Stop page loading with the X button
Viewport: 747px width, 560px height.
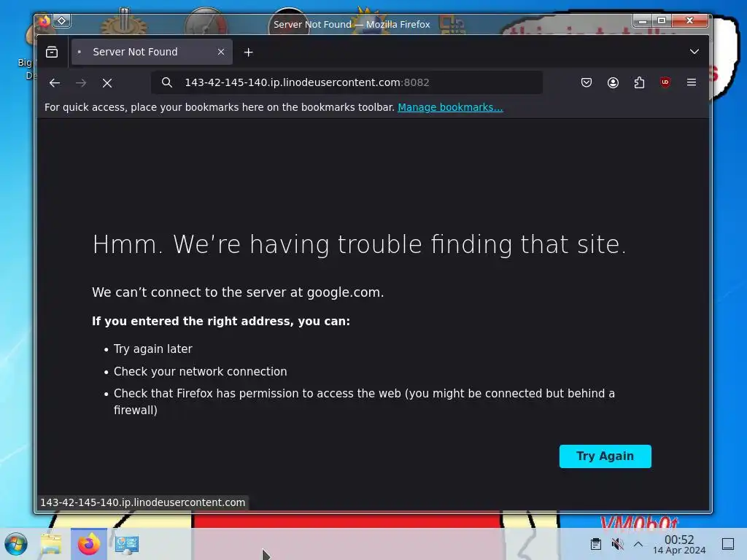107,83
